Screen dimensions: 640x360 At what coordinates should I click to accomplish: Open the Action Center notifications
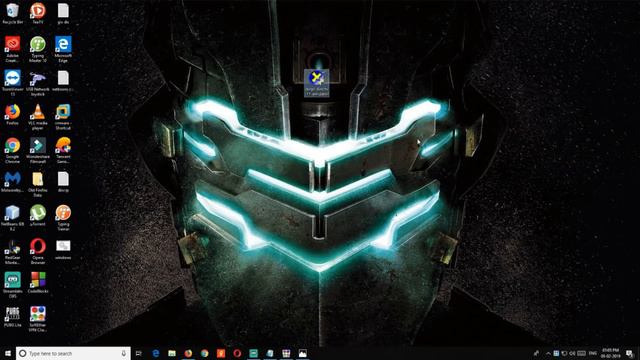pyautogui.click(x=630, y=353)
